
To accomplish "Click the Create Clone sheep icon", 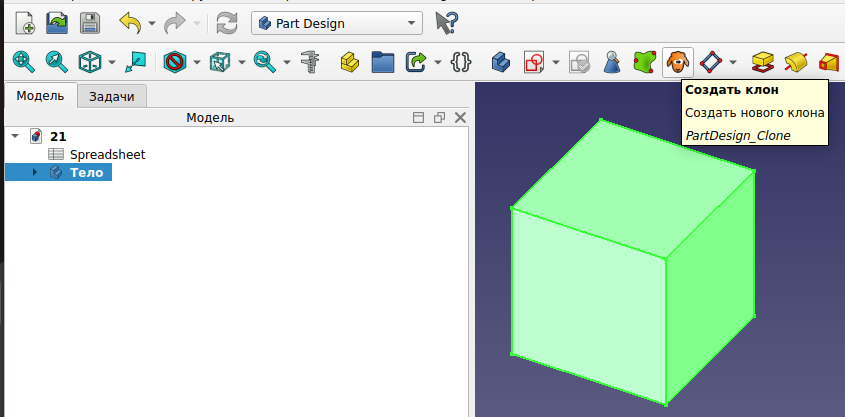I will click(677, 62).
